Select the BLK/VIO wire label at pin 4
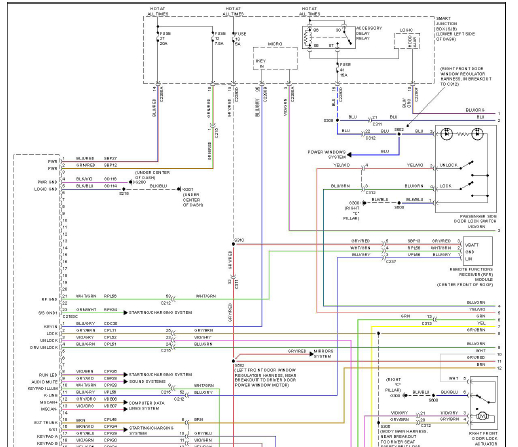518x447 pixels. 84,179
